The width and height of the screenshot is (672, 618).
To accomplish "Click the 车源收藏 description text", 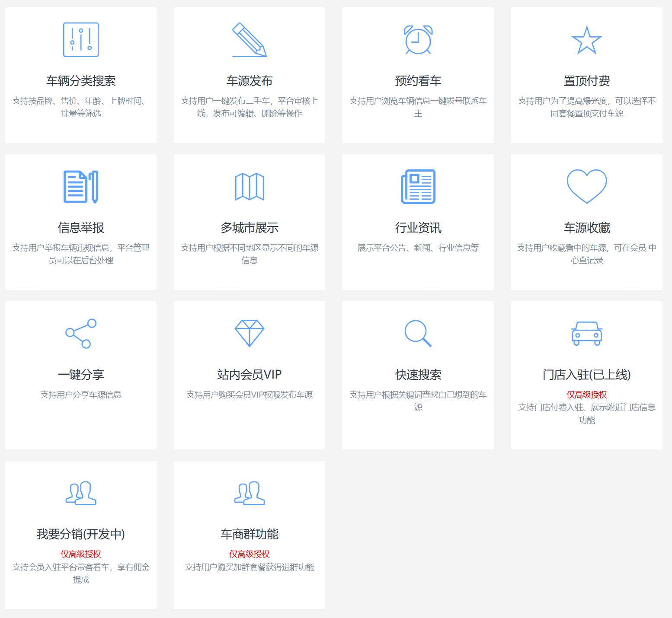I will point(586,254).
